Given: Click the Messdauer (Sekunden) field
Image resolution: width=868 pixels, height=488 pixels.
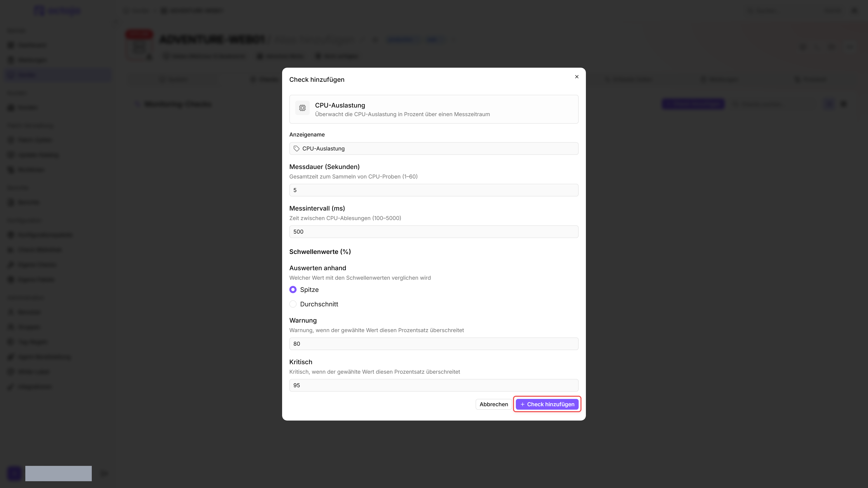Looking at the screenshot, I should [434, 190].
